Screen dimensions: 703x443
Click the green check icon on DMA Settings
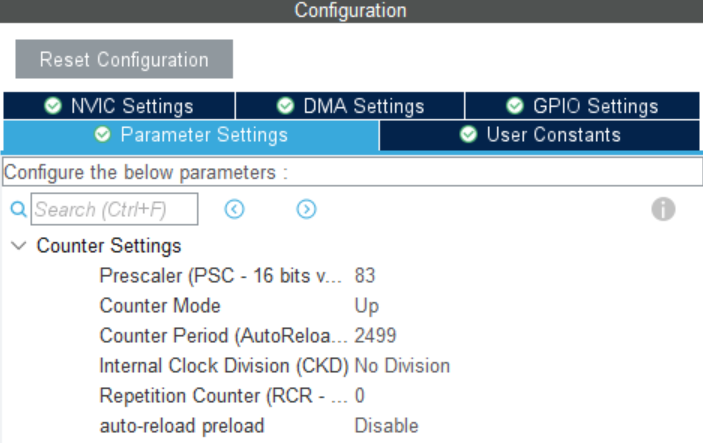coord(286,106)
